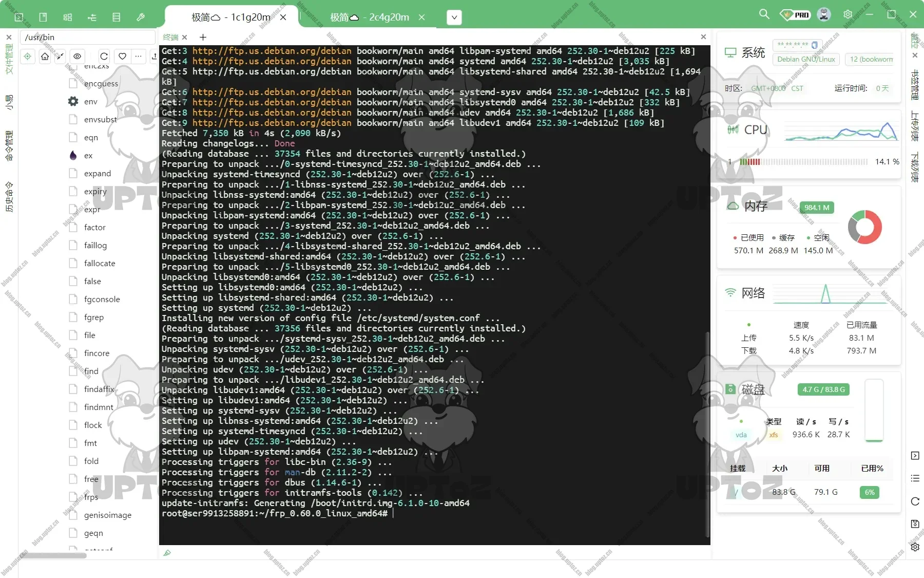The height and width of the screenshot is (578, 924).
Task: Open the 命令管理 side tab
Action: (x=9, y=146)
